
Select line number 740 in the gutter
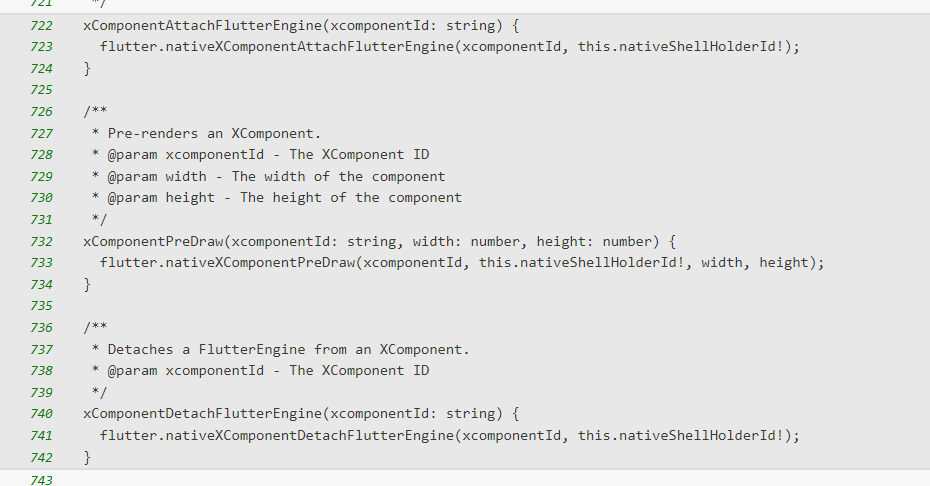[41, 414]
